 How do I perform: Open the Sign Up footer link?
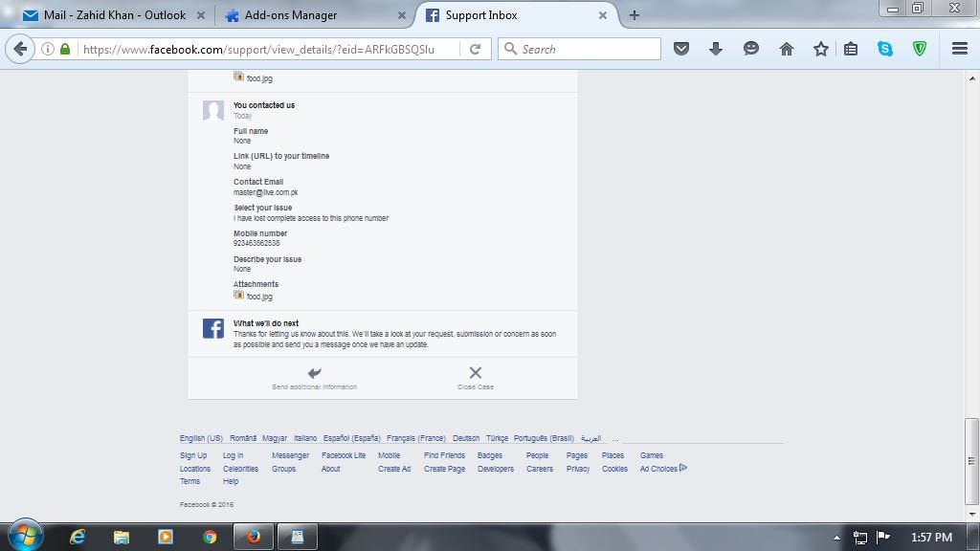pyautogui.click(x=193, y=455)
